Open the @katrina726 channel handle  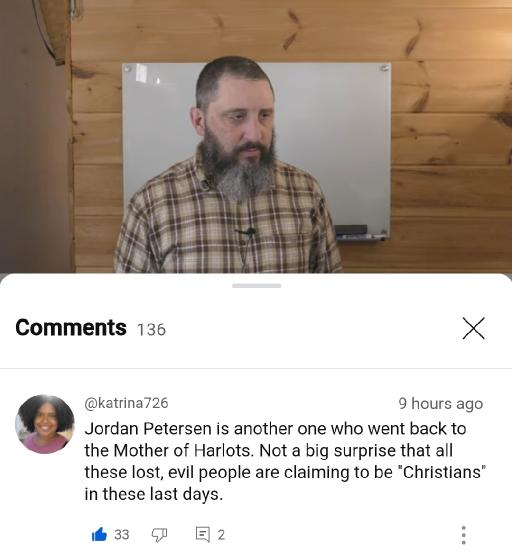pyautogui.click(x=126, y=403)
